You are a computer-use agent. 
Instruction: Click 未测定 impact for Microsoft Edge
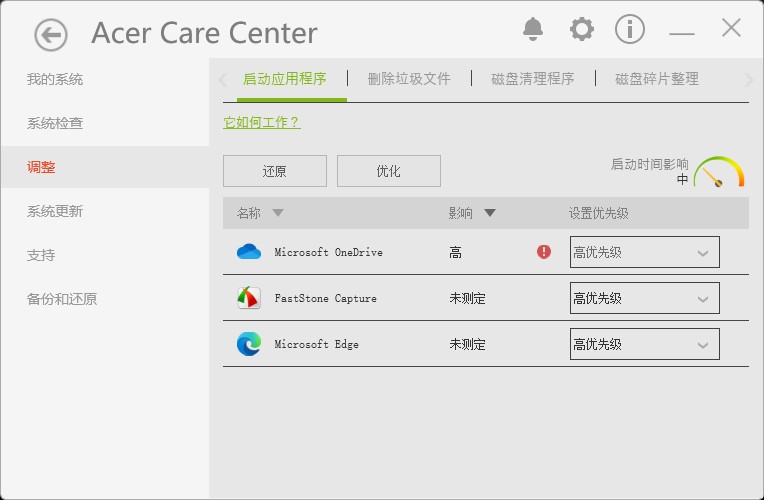467,345
